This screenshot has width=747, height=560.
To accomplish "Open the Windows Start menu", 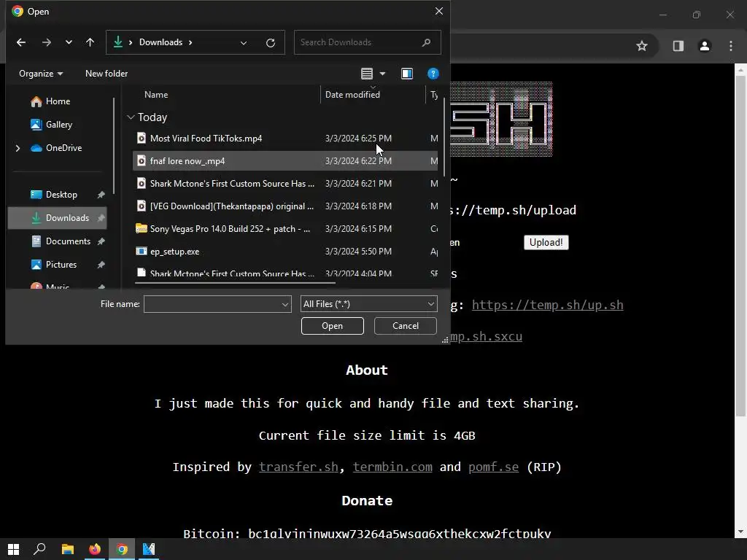I will (x=13, y=549).
